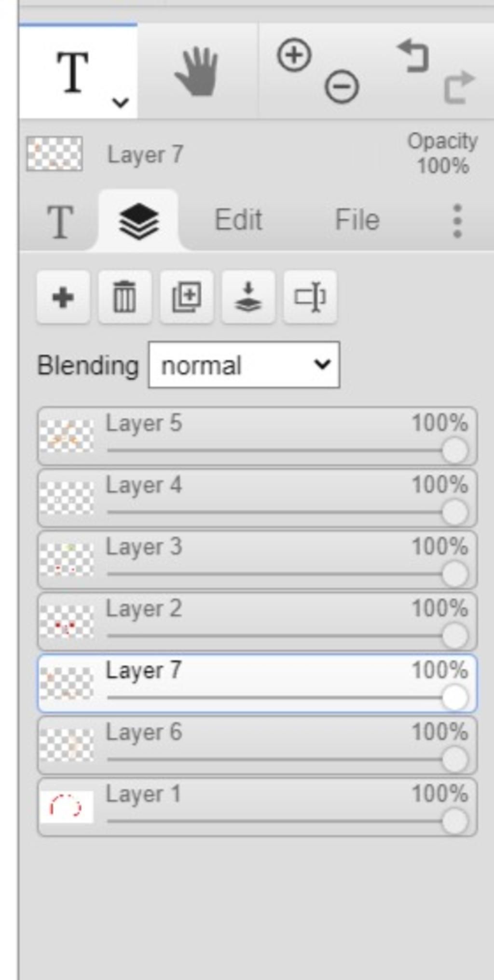Click the zoom out minus icon
The height and width of the screenshot is (980, 494).
tap(342, 87)
